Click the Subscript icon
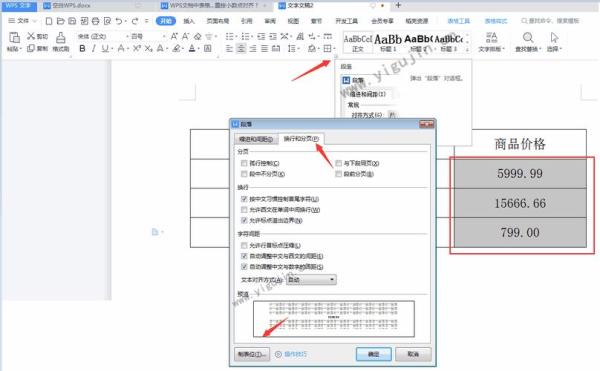Screen dimensions: 600x371 (148, 49)
